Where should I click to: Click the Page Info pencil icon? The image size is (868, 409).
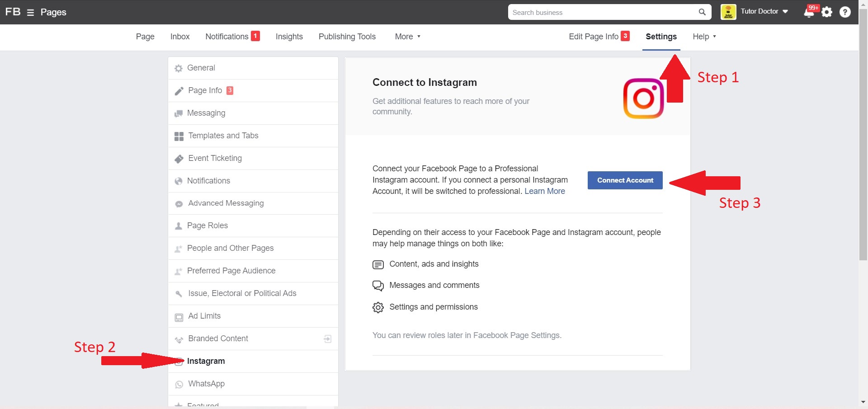click(x=179, y=91)
